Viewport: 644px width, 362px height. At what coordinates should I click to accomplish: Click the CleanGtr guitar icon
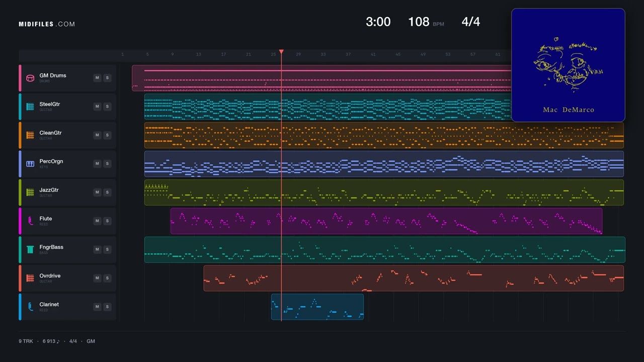30,135
